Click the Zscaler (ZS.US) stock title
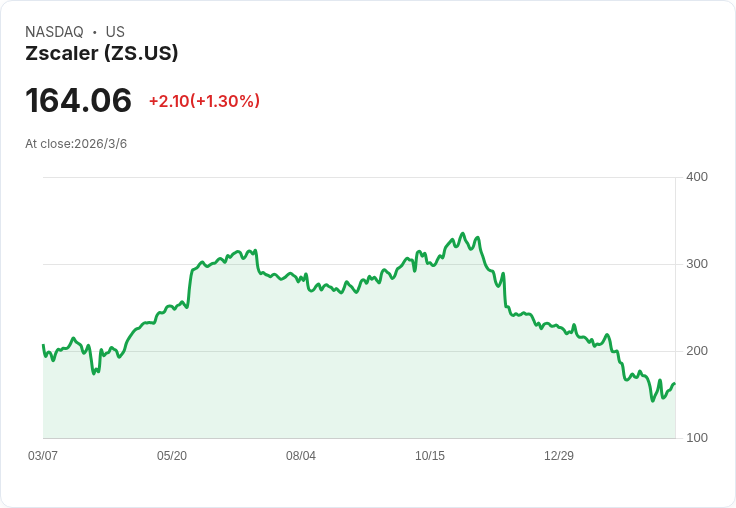736x508 pixels. (101, 54)
